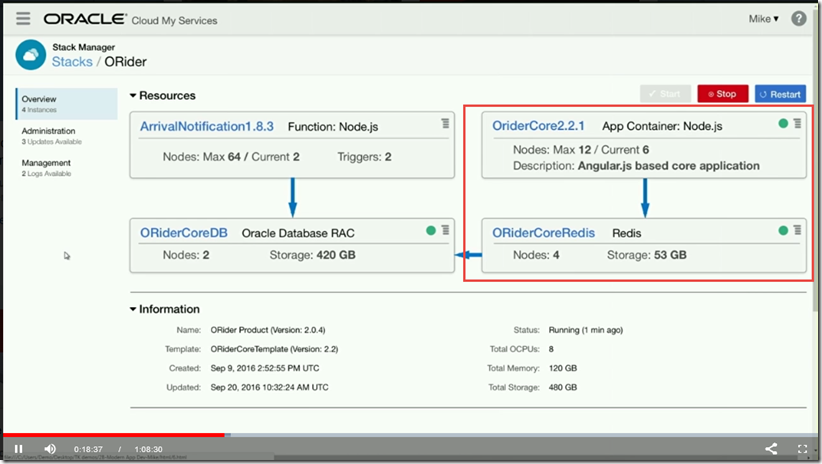Open the ORiderCoreDB resource link
This screenshot has width=822, height=464.
183,233
